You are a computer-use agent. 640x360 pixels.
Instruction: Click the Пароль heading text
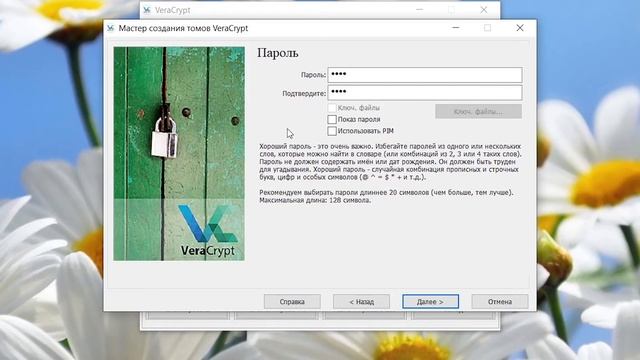278,53
